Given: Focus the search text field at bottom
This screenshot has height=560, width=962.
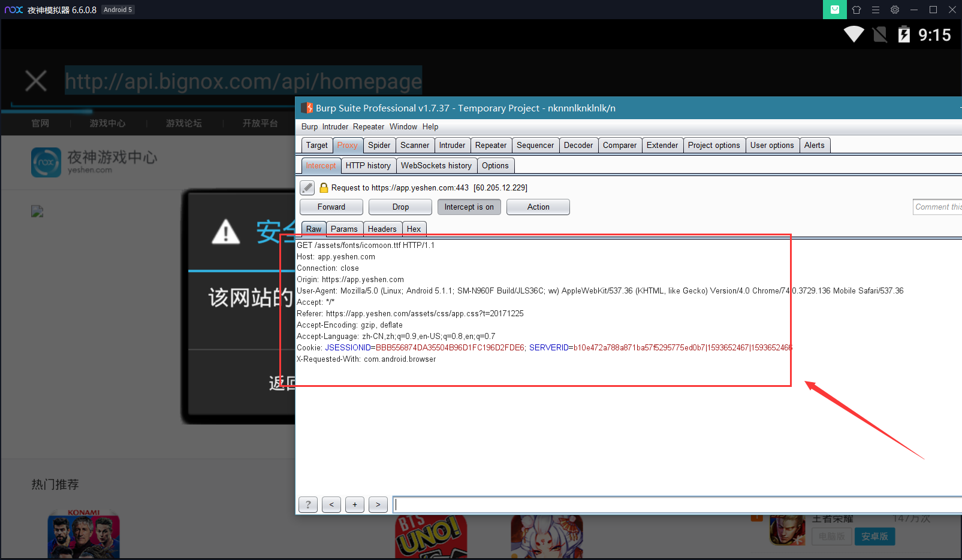Looking at the screenshot, I should tap(677, 504).
